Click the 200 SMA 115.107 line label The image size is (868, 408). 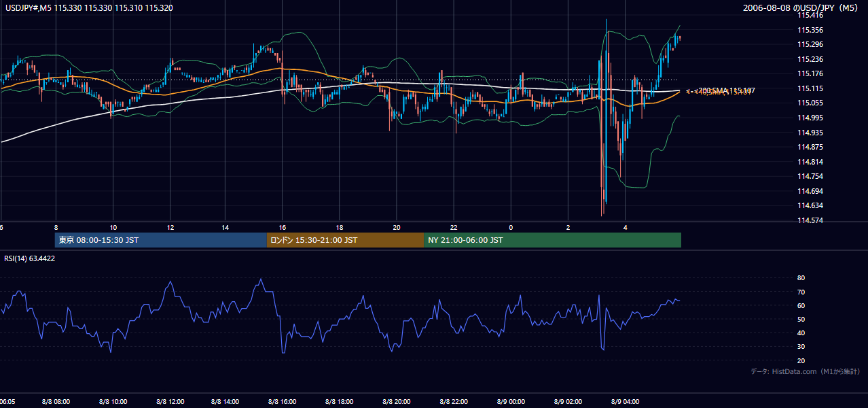tap(728, 90)
